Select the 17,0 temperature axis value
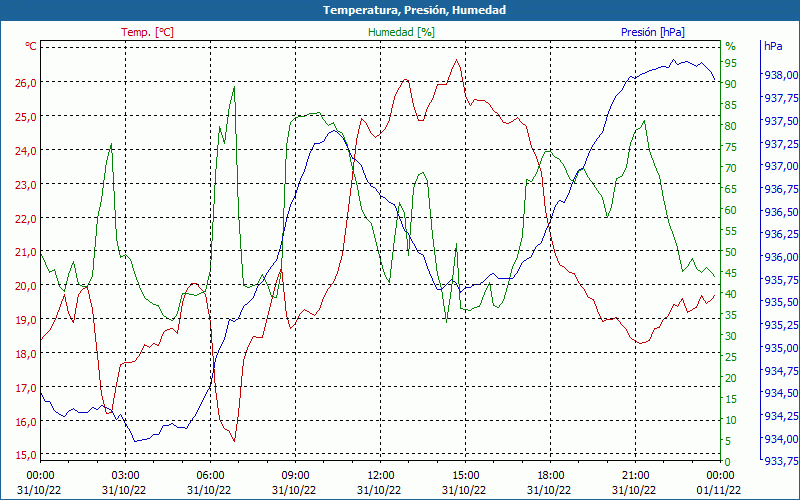The height and width of the screenshot is (500, 800). (x=27, y=388)
